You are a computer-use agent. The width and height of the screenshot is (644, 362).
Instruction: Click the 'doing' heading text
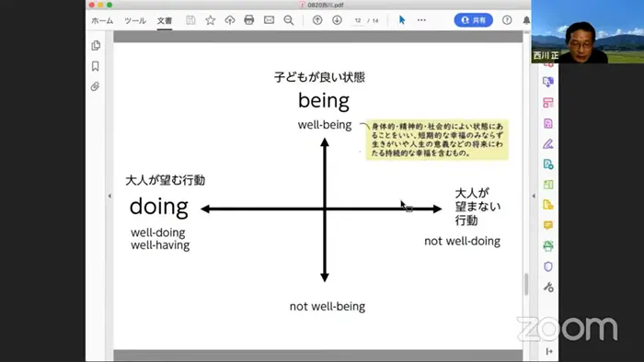(159, 206)
